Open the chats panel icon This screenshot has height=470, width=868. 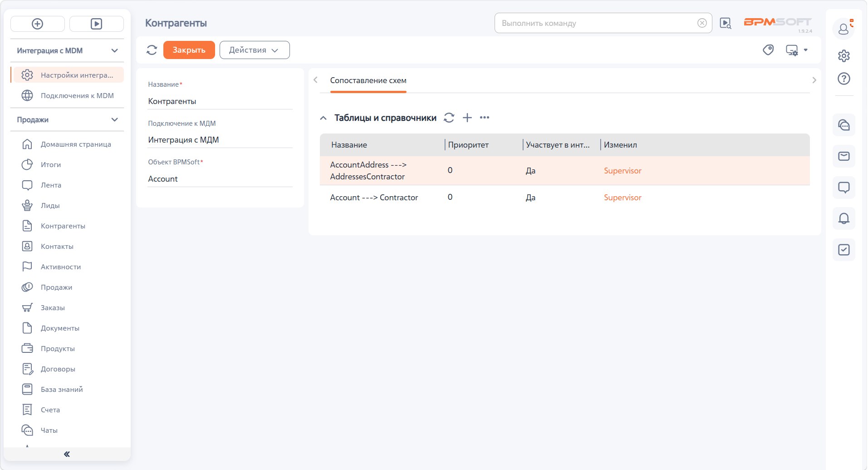844,125
